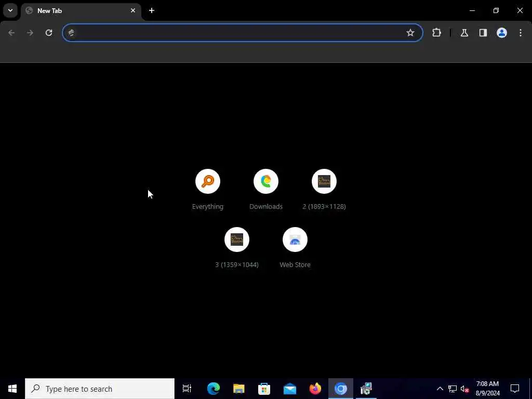
Task: Open the network status tray icon
Action: (x=453, y=389)
